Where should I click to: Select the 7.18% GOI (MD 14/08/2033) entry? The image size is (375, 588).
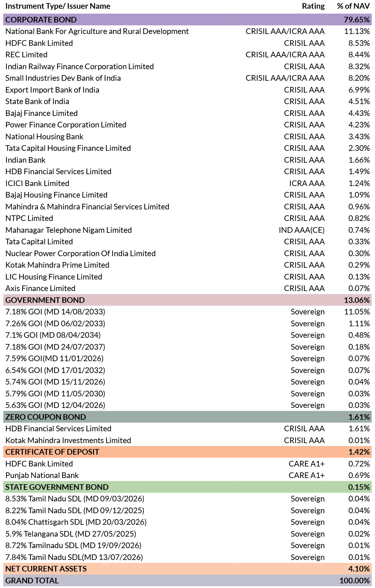tap(55, 312)
